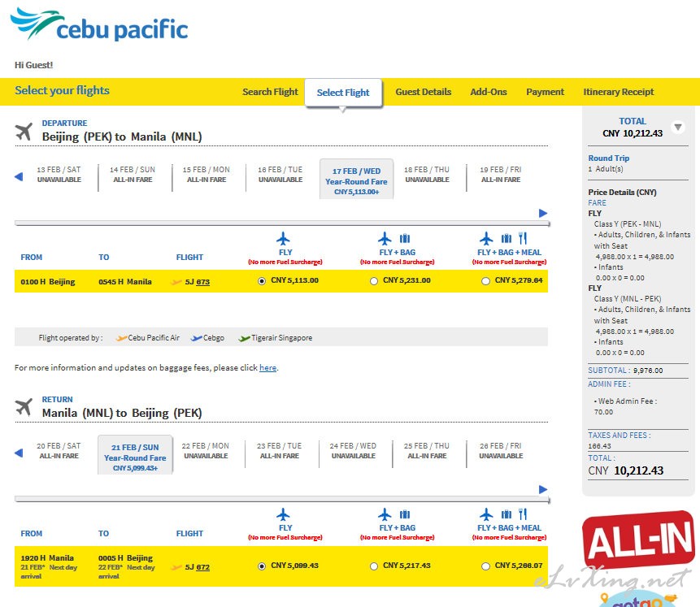Click the FLY plane icon in departure section
The width and height of the screenshot is (700, 607).
click(283, 239)
